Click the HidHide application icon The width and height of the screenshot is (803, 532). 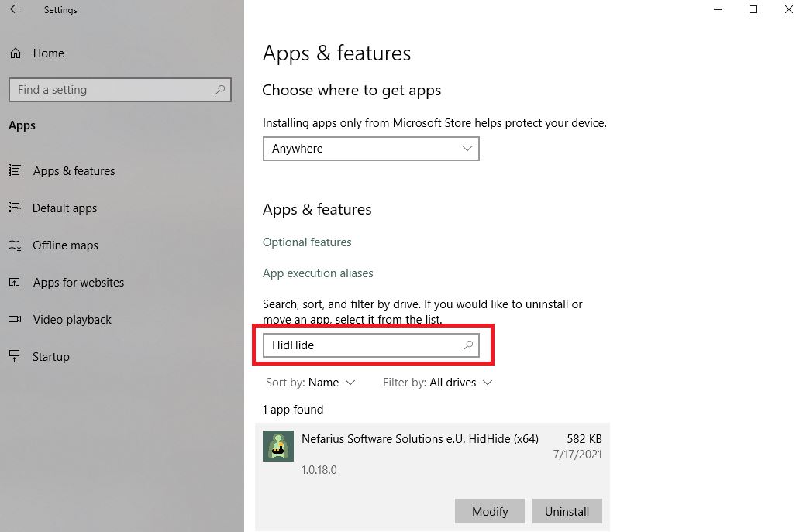pos(278,446)
